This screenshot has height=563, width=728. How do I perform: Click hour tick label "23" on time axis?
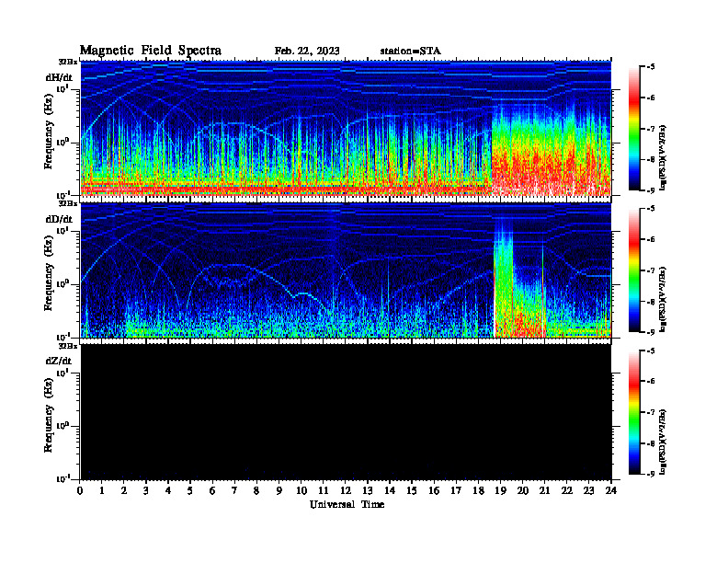588,490
